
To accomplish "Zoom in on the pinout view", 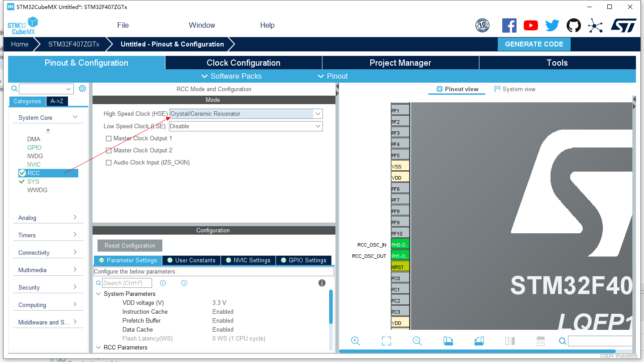I will 355,341.
